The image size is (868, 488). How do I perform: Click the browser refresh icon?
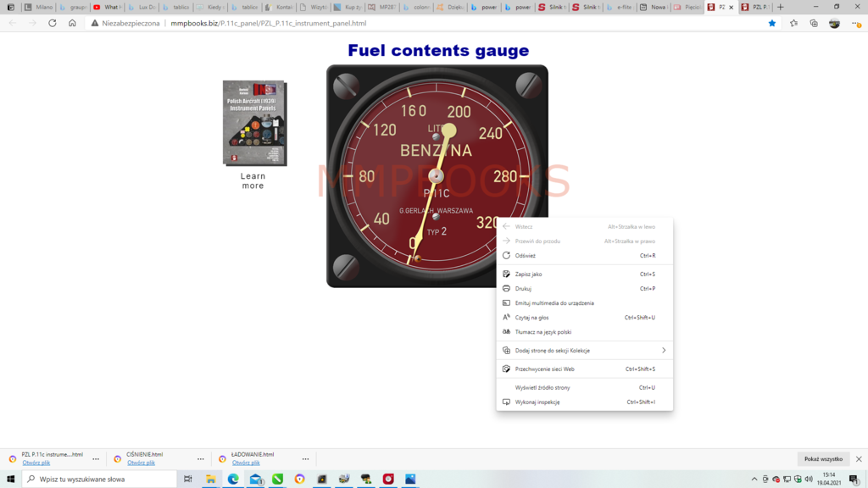[x=53, y=23]
